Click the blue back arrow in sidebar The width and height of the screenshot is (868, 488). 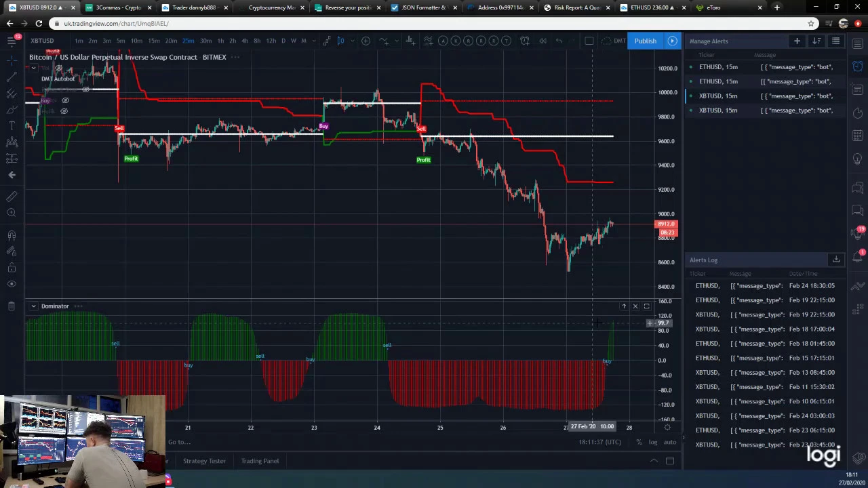tap(12, 175)
